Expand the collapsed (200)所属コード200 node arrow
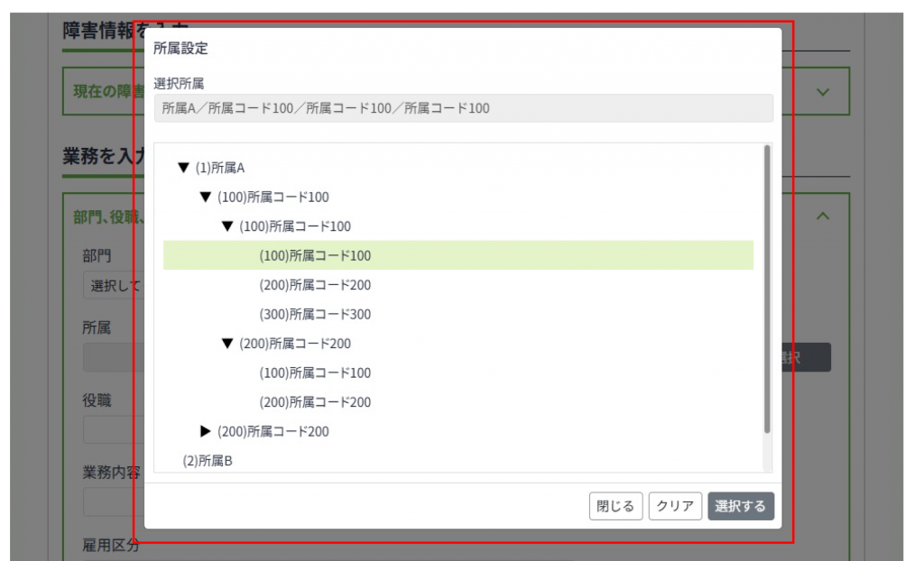The image size is (924, 561). (x=206, y=431)
